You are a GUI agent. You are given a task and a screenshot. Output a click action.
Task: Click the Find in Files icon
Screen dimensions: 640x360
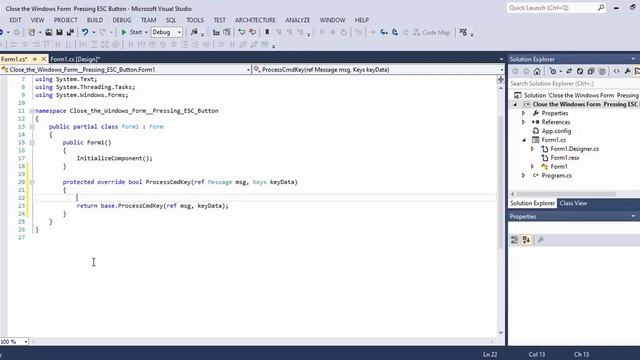[x=194, y=32]
